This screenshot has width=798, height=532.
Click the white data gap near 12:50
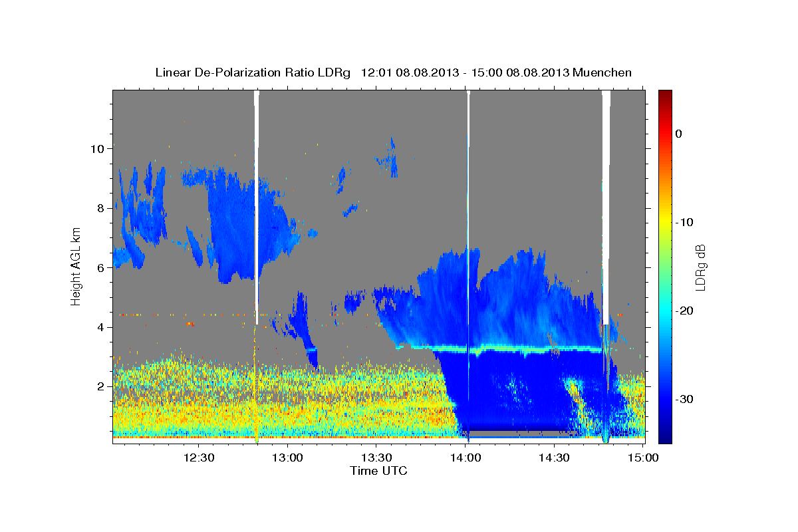coord(257,206)
